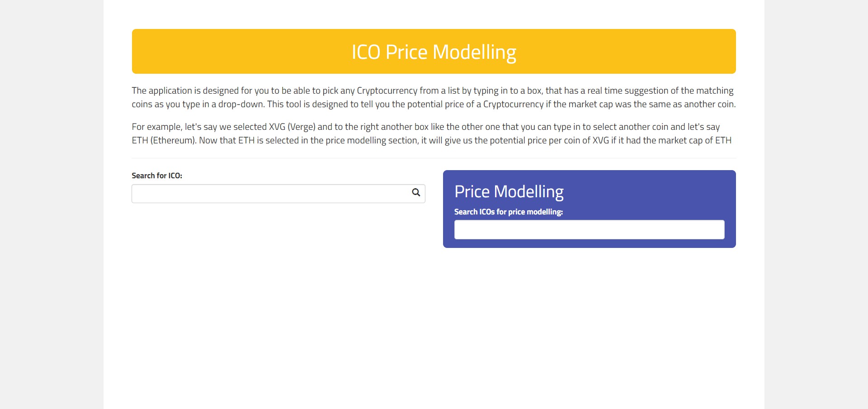The width and height of the screenshot is (868, 409).
Task: Click the word "drop-down." in the description
Action: point(241,105)
